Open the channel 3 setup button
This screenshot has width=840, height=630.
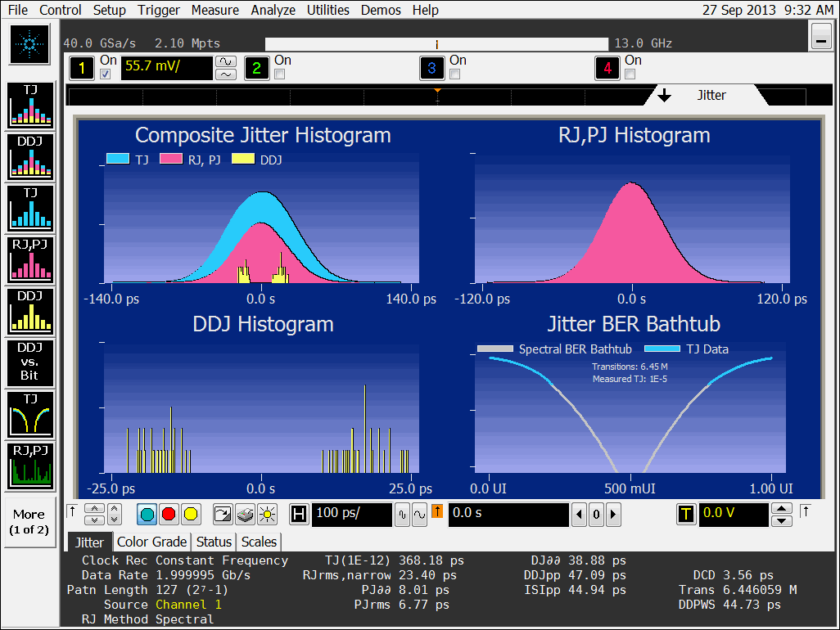pos(431,68)
